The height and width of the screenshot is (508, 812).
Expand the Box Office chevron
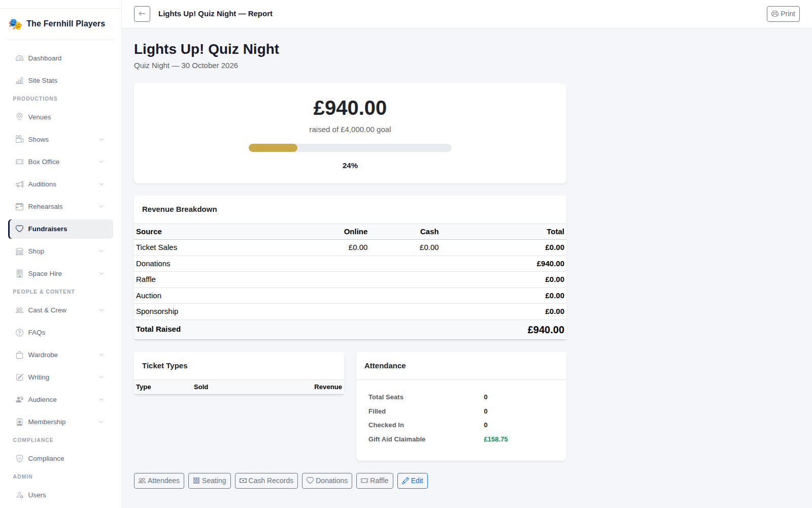101,162
